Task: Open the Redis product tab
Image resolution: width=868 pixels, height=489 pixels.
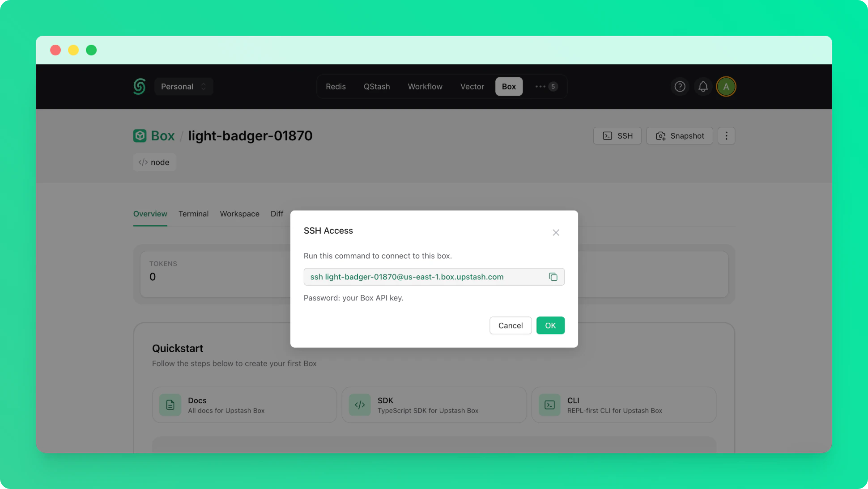Action: (336, 87)
